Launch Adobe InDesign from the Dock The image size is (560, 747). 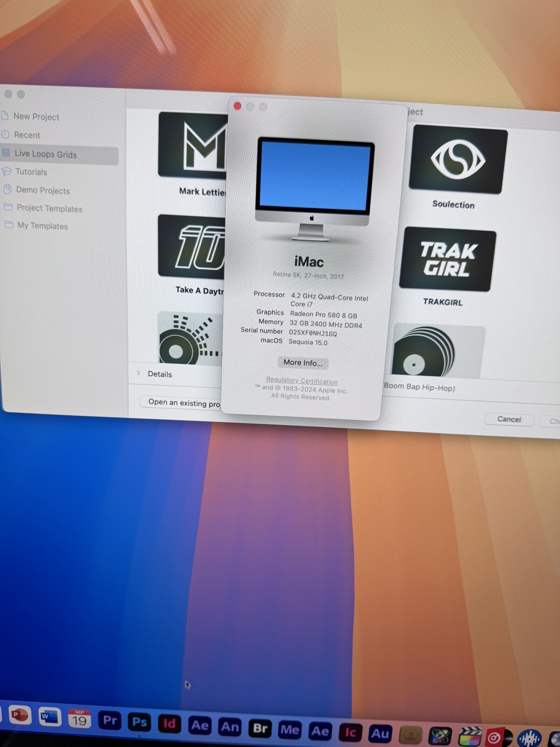click(x=169, y=724)
